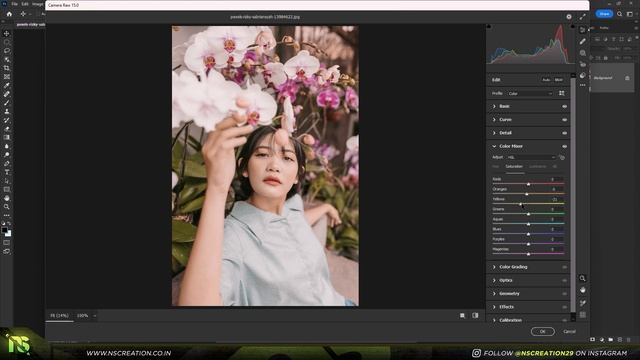Toggle Color Grading panel visibility eye

pos(564,267)
